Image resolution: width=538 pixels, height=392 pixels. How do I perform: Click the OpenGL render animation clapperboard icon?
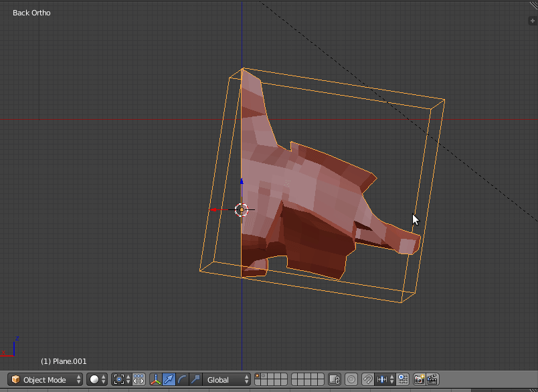point(432,379)
